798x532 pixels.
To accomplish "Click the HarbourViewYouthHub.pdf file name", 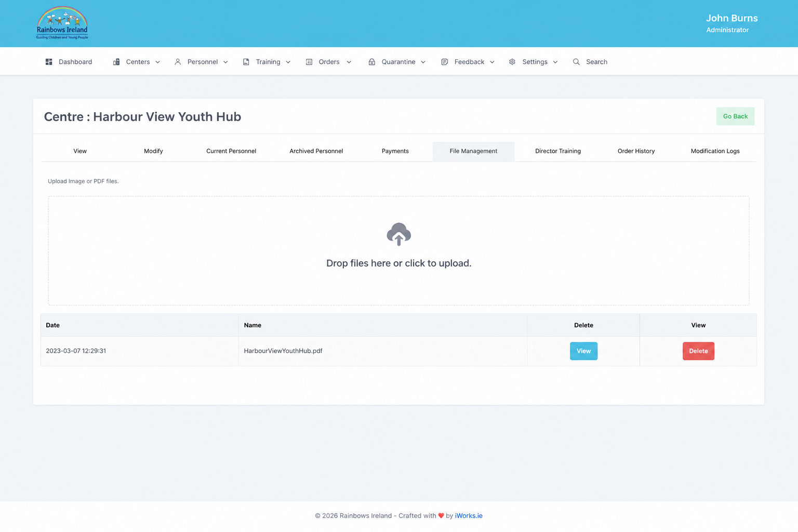I will click(283, 351).
